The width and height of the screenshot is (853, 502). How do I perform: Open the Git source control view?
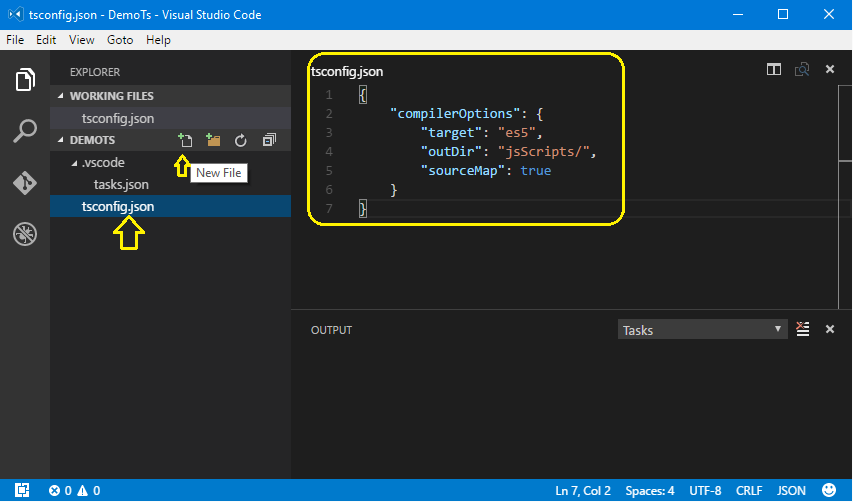(x=25, y=183)
